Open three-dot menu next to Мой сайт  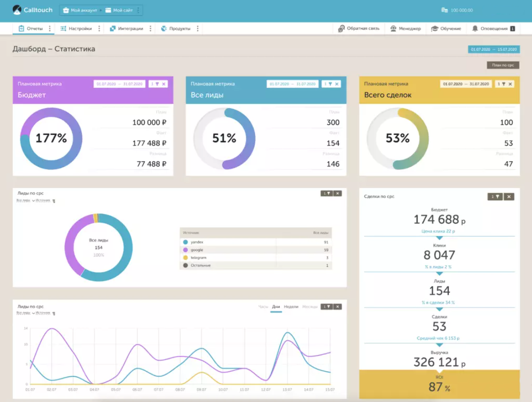click(x=138, y=10)
